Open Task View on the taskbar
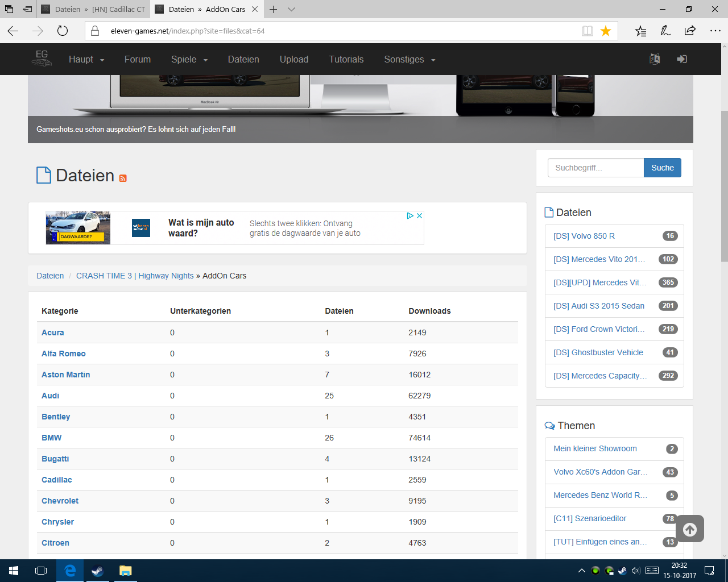This screenshot has height=582, width=728. tap(41, 571)
